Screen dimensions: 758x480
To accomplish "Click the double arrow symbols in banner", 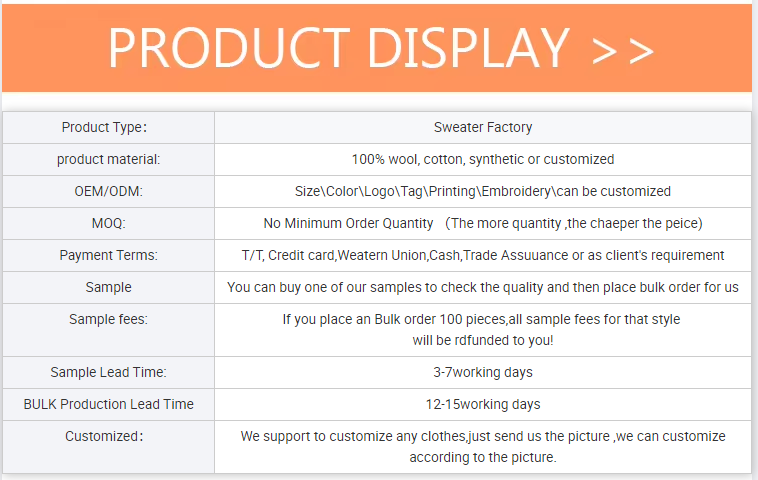I will (623, 51).
